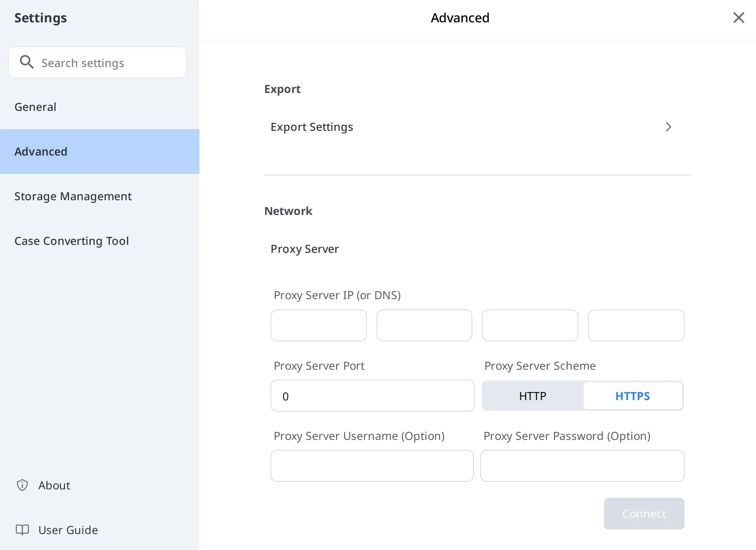Click the Proxy Server Username field
756x550 pixels.
372,465
